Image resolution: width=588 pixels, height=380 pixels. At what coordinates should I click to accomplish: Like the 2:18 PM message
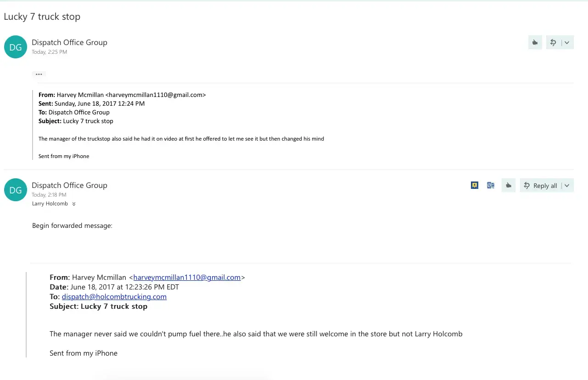pyautogui.click(x=508, y=185)
